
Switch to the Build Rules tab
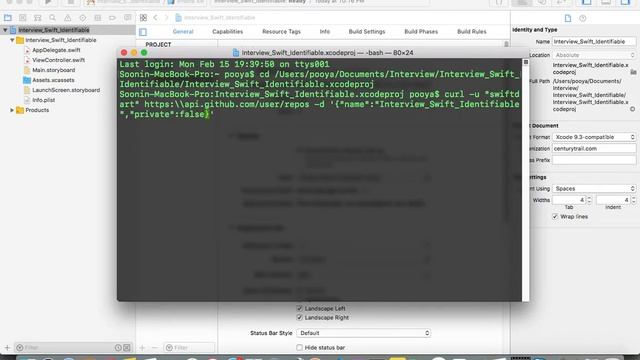click(x=472, y=31)
